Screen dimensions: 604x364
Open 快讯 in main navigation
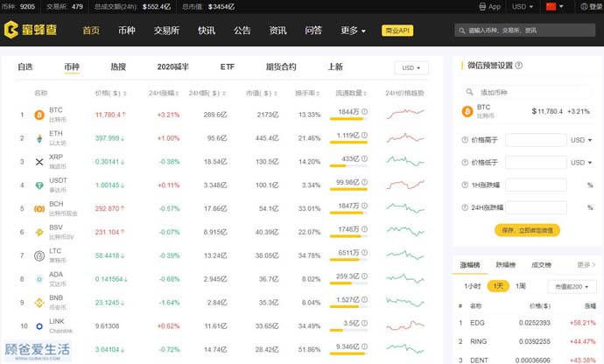tap(207, 31)
